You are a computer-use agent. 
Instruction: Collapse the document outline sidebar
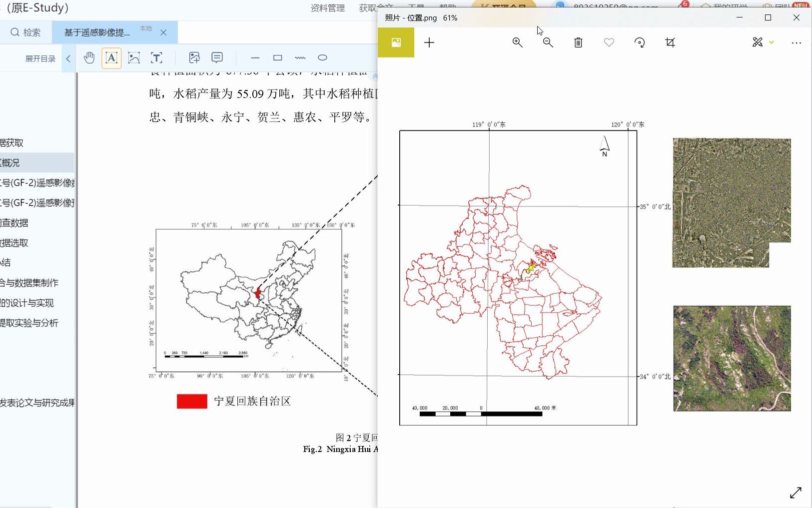tap(68, 58)
